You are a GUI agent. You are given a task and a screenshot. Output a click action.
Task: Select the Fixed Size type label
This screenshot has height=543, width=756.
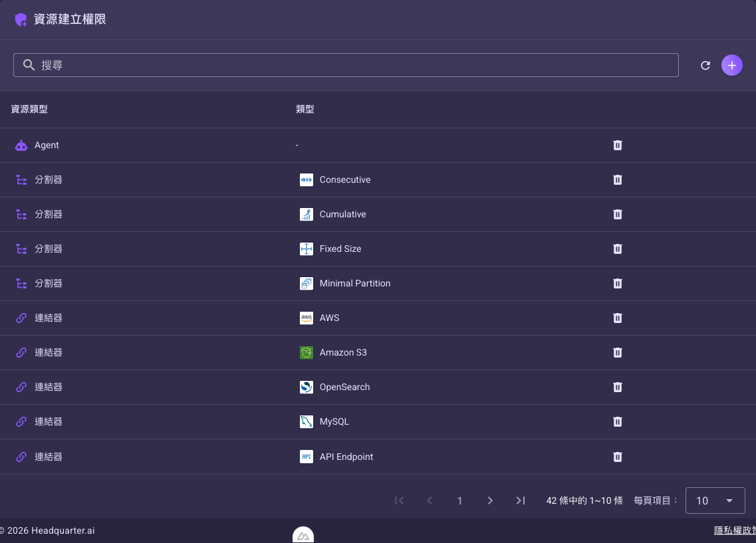(340, 249)
